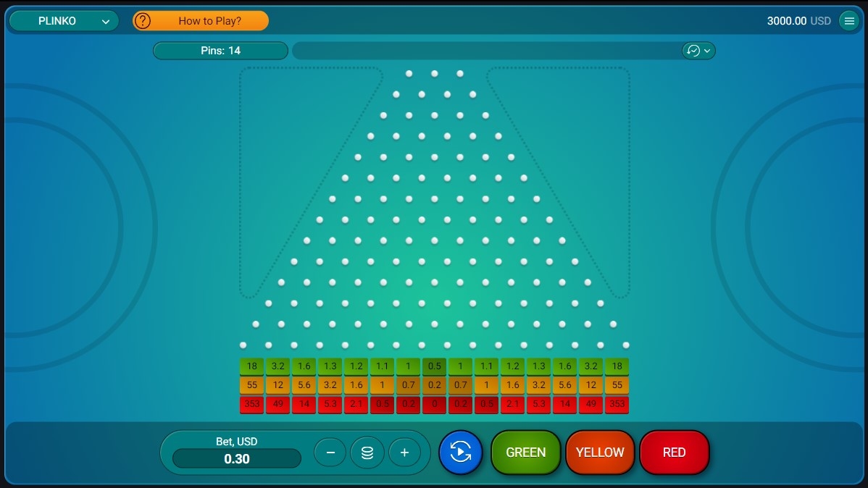
Task: Click the left red 5.3 multiplier
Action: click(330, 405)
